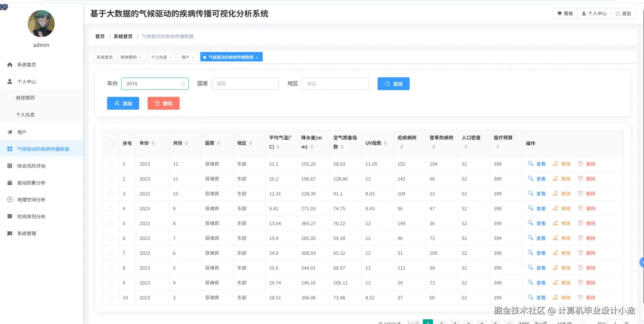
Task: Switch to the 用户 tab
Action: coord(185,57)
